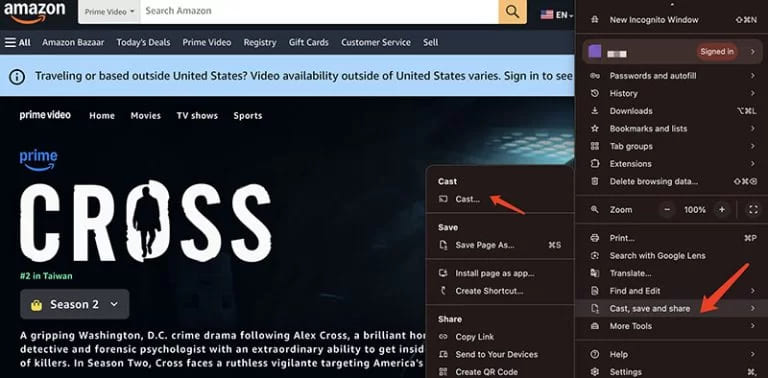Image resolution: width=768 pixels, height=378 pixels.
Task: Open the Movies tab in Prime Video
Action: 145,116
